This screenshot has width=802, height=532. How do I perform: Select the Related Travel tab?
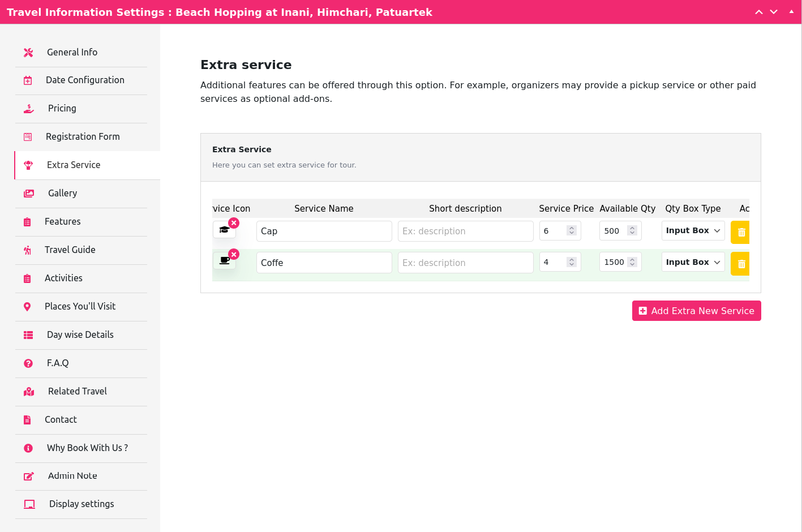[81, 392]
